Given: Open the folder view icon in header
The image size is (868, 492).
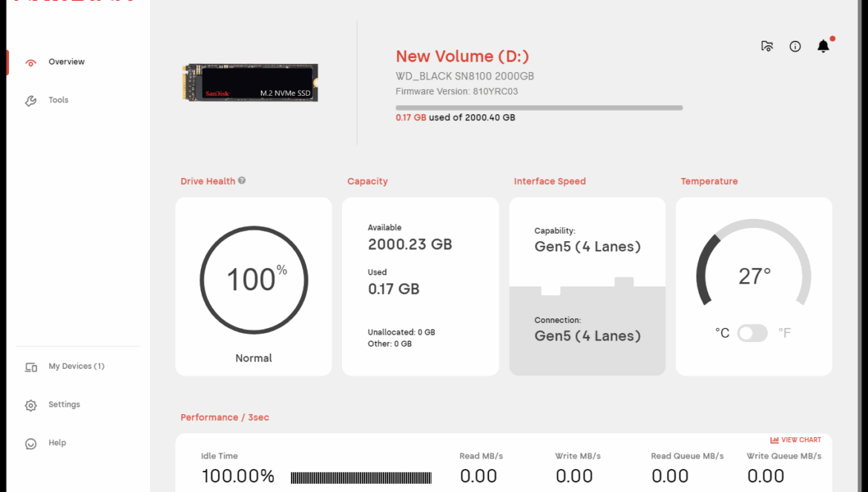Looking at the screenshot, I should click(x=766, y=46).
